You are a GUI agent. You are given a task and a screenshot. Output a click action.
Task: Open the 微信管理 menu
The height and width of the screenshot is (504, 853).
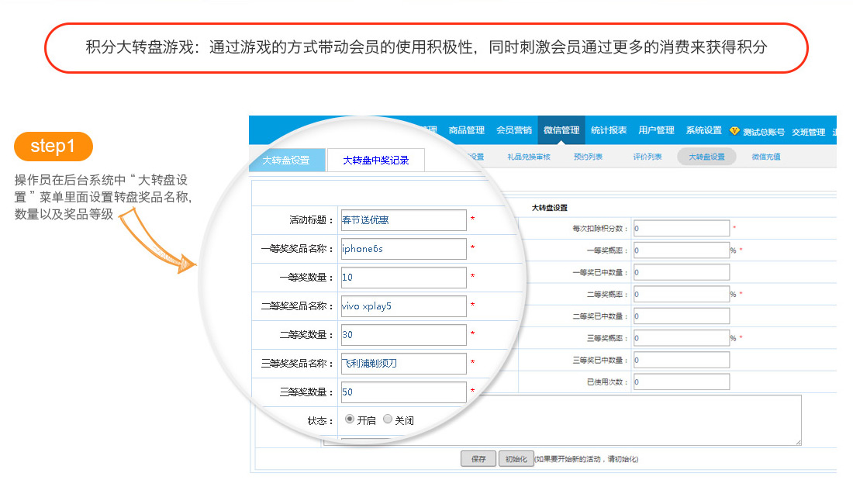tap(561, 130)
